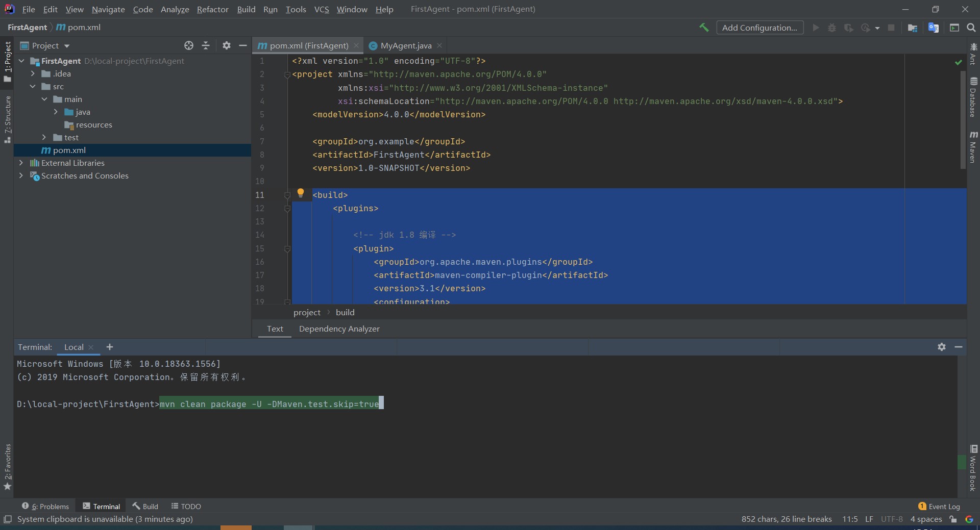Switch to Dependency Analyzer tab

pyautogui.click(x=339, y=329)
